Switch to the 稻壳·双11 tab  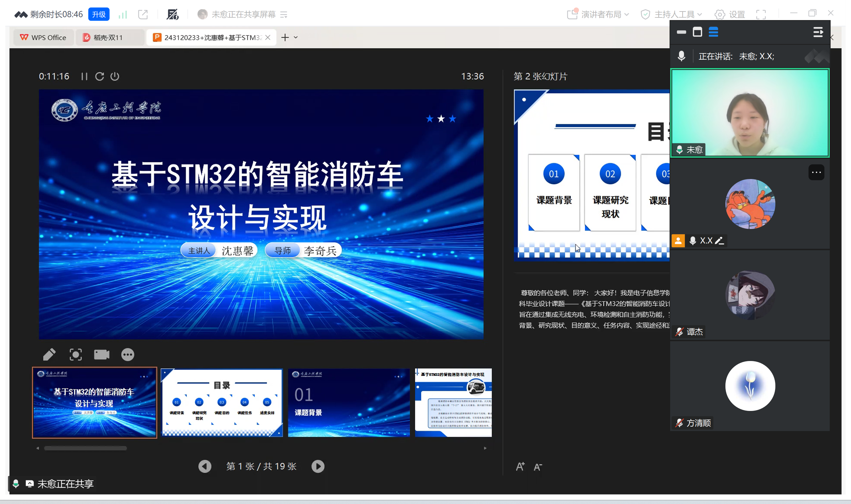(108, 37)
